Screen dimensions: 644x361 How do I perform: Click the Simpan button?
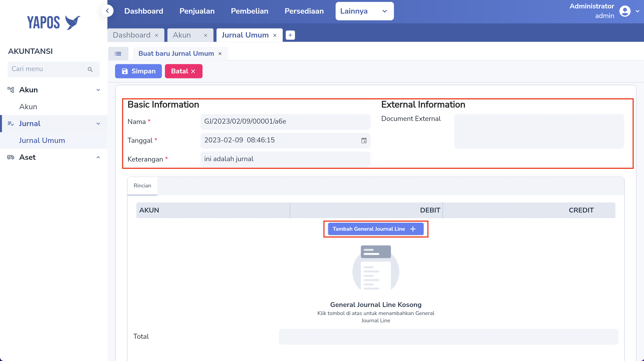tap(138, 71)
